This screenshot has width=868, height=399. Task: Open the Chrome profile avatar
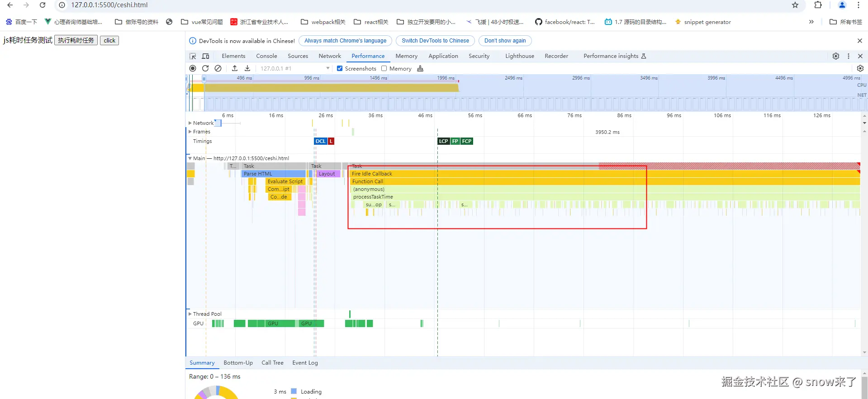pos(842,5)
